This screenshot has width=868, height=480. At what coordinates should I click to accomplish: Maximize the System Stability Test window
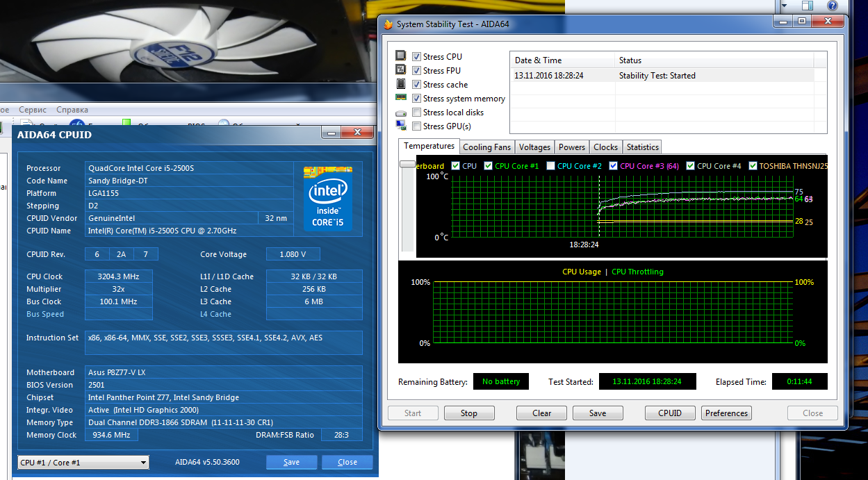coord(802,22)
